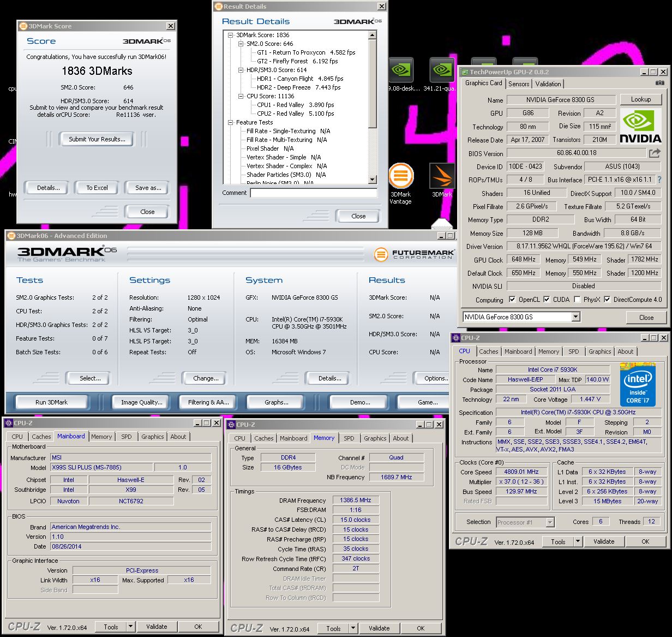Screen dimensions: 672x637
Task: Click the Close button in GPU-Z
Action: (646, 317)
